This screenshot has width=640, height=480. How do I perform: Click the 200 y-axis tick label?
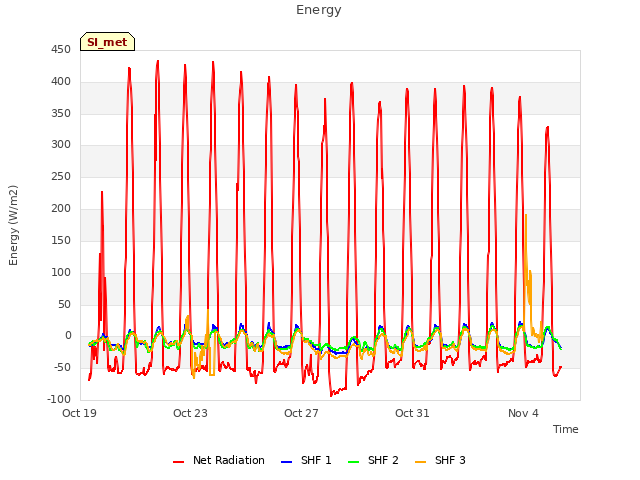coord(61,209)
